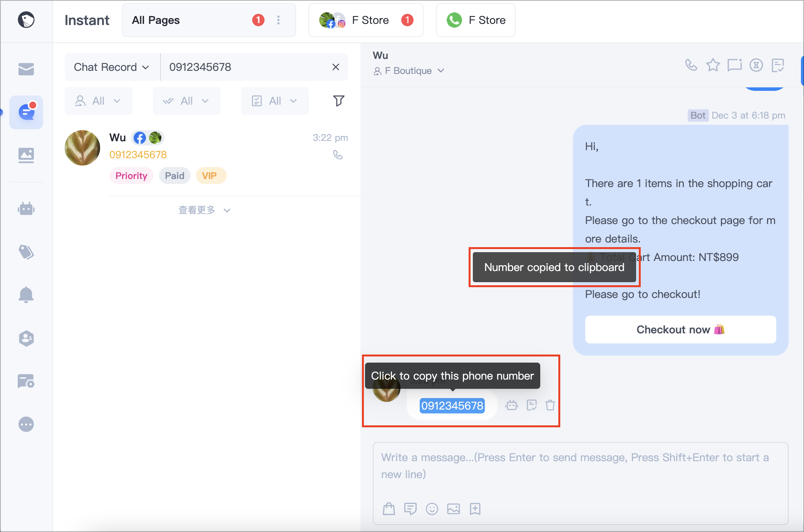Open the shopping bag icon in message toolbar
This screenshot has height=532, width=804.
389,509
